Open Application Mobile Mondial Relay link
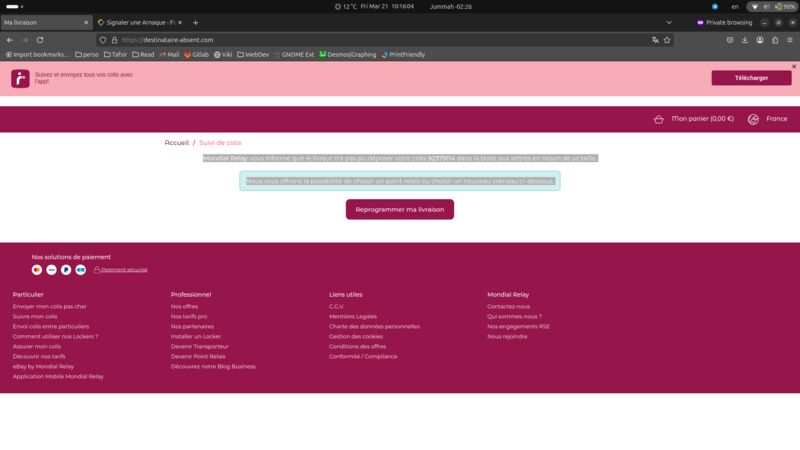 [x=58, y=377]
